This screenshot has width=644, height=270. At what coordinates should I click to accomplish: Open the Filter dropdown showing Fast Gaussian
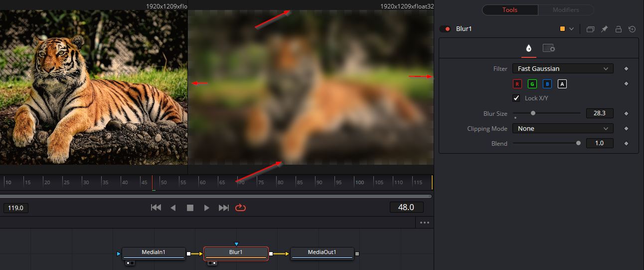(563, 69)
